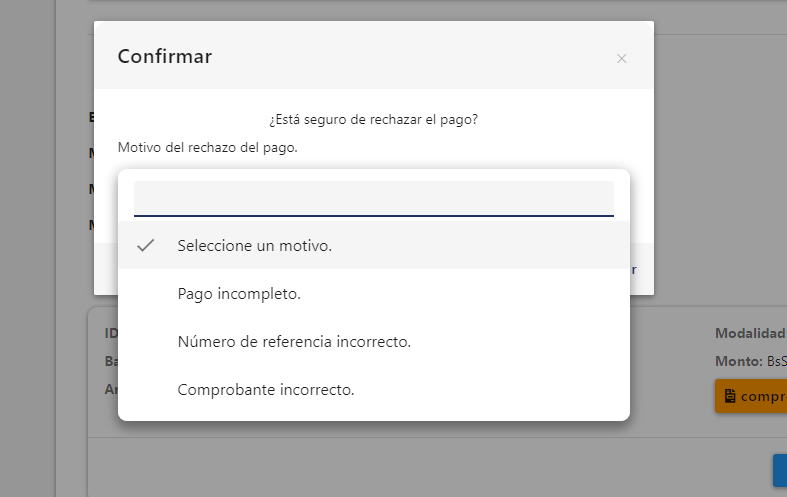Select the 'Comprobante incorrecto.' option
Image resolution: width=787 pixels, height=497 pixels.
point(266,390)
